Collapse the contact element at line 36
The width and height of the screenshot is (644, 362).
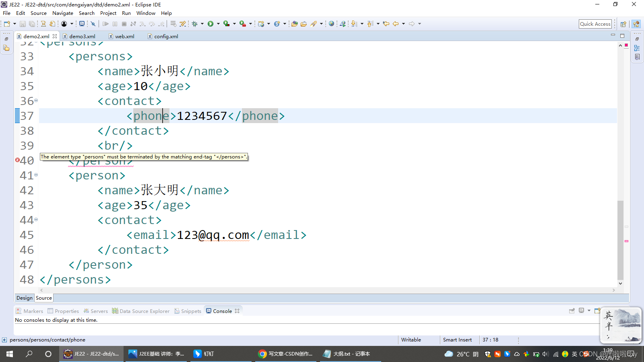coord(36,100)
